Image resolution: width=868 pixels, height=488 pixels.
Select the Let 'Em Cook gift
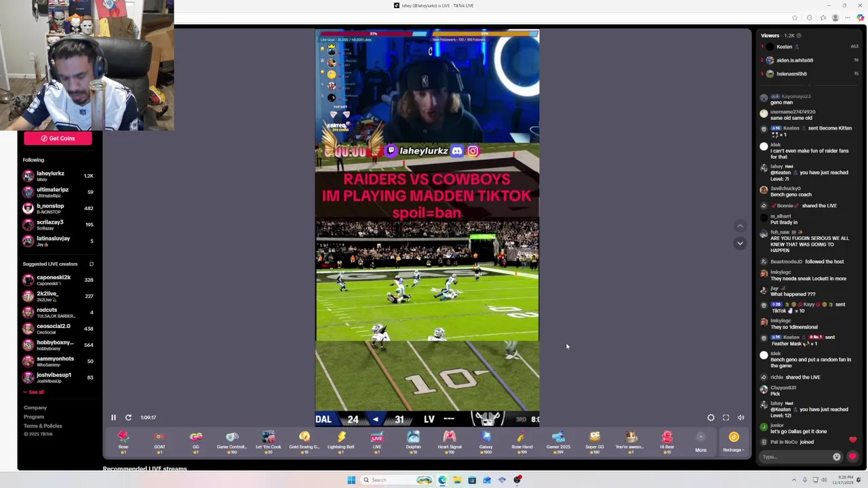pos(269,441)
